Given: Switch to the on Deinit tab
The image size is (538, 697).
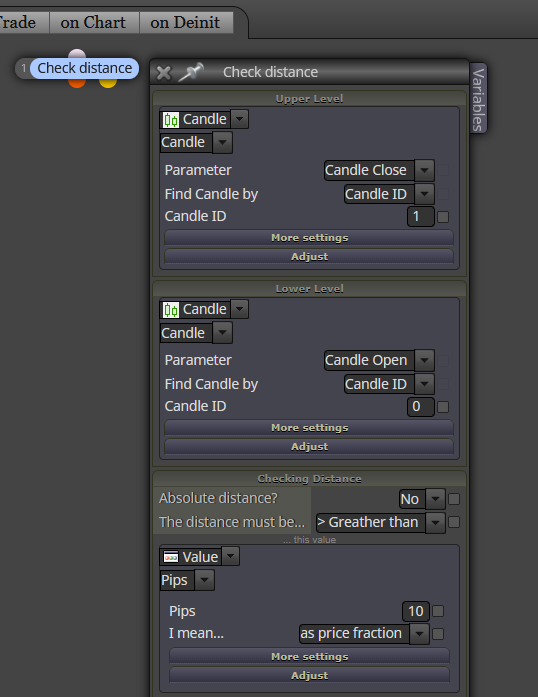Looking at the screenshot, I should click(x=185, y=22).
